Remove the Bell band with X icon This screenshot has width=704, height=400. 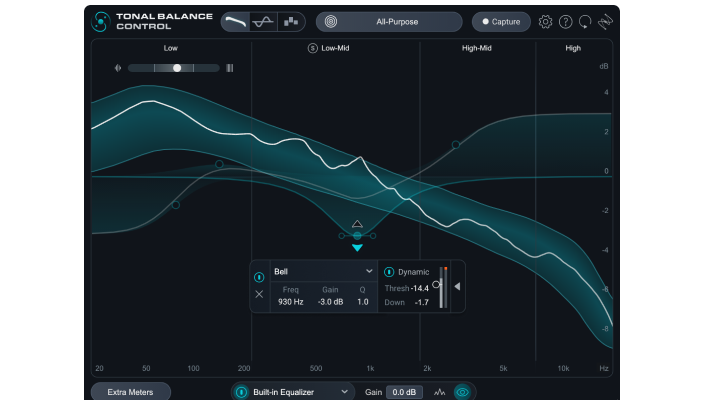click(259, 294)
